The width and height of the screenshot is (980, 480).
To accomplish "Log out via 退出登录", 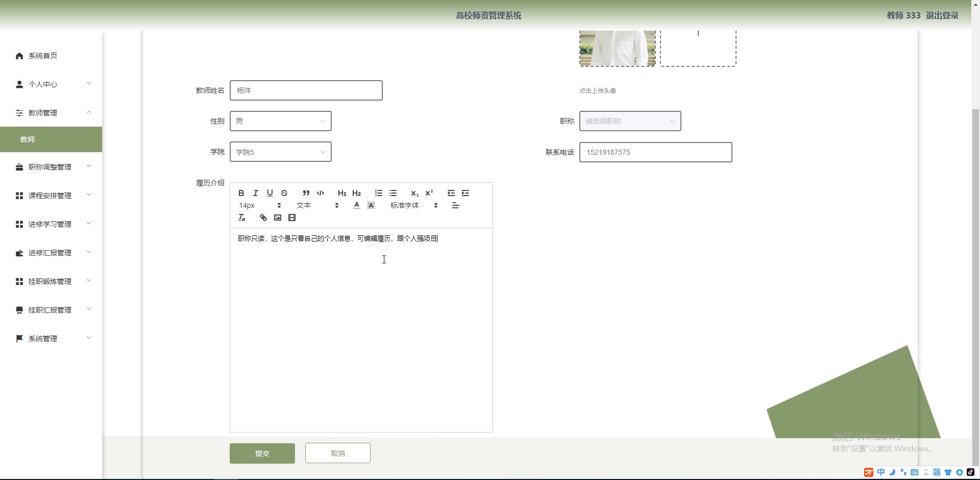I will pos(942,15).
